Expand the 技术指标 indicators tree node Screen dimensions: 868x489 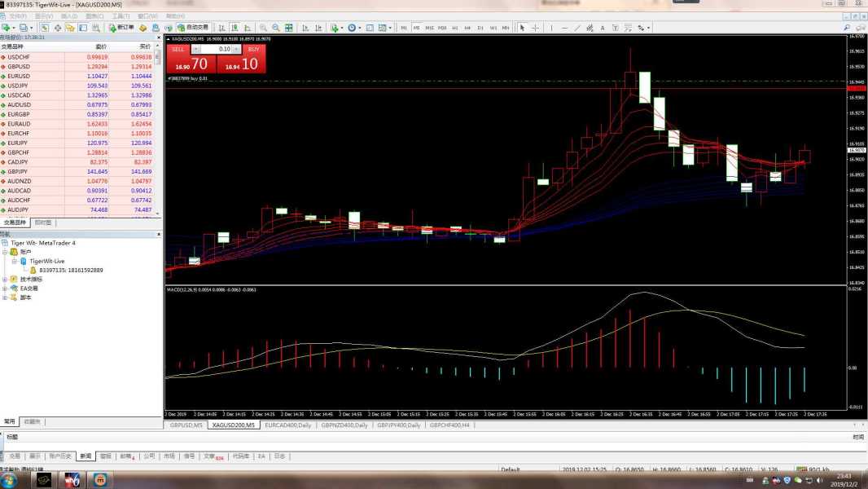pyautogui.click(x=5, y=279)
